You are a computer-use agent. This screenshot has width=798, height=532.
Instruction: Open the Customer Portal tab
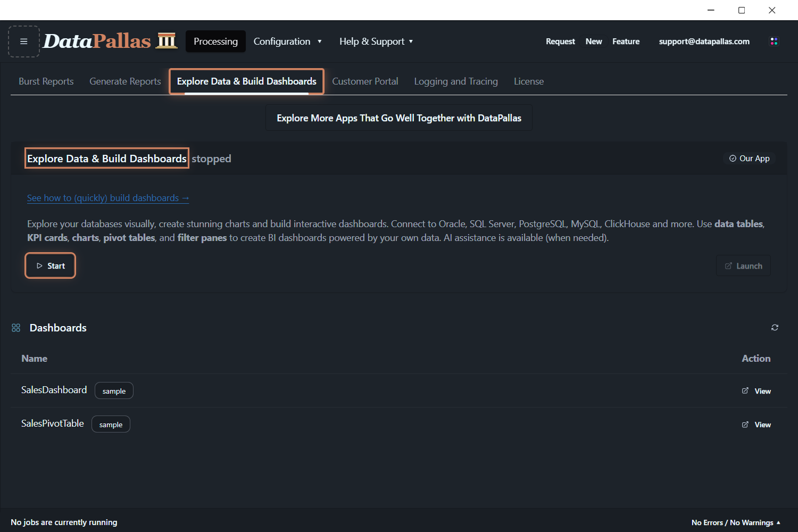click(365, 81)
